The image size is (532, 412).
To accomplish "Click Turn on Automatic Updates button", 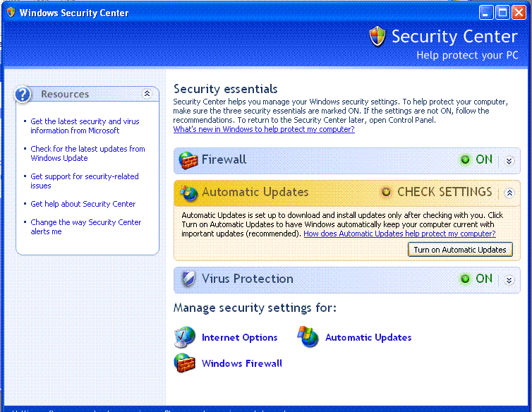I will pyautogui.click(x=460, y=250).
